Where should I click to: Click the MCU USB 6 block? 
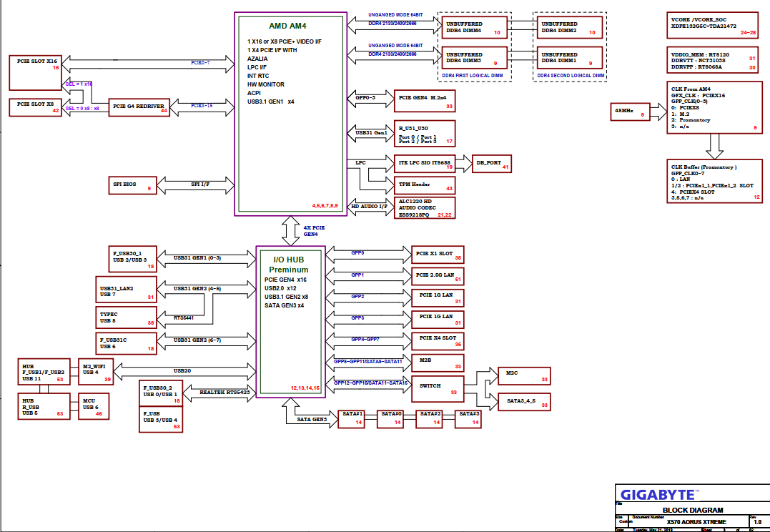click(94, 406)
